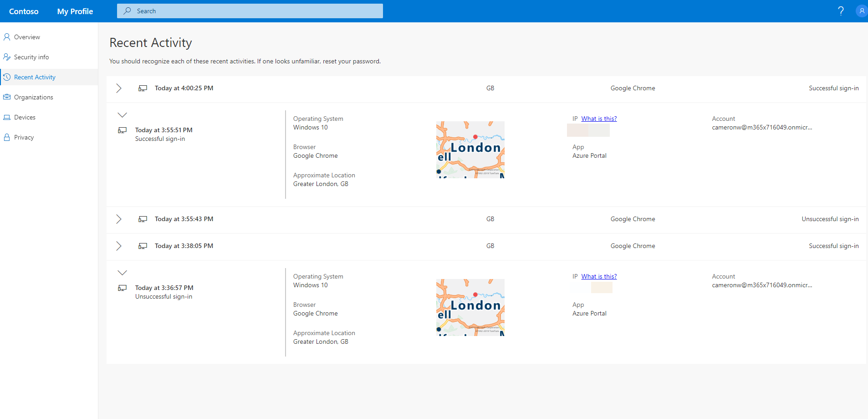
Task: Click 'Successful sign-in' status at 4:00:25 PM
Action: click(x=834, y=88)
